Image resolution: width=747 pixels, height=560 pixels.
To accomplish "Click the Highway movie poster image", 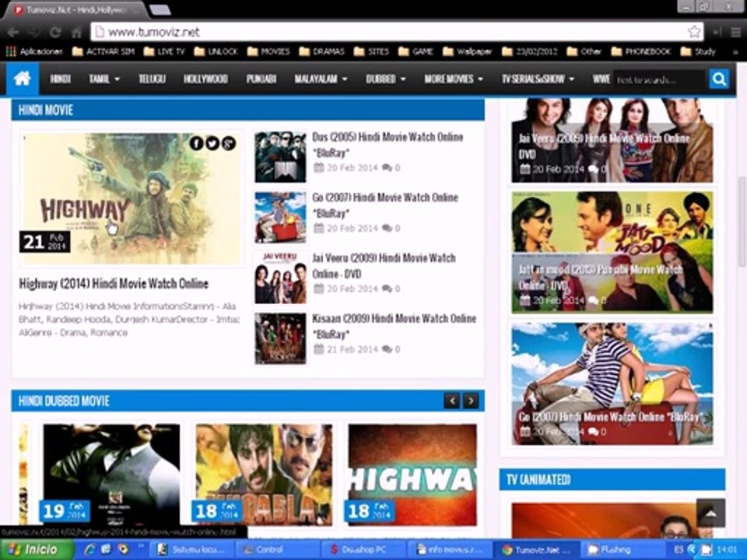I will 132,198.
